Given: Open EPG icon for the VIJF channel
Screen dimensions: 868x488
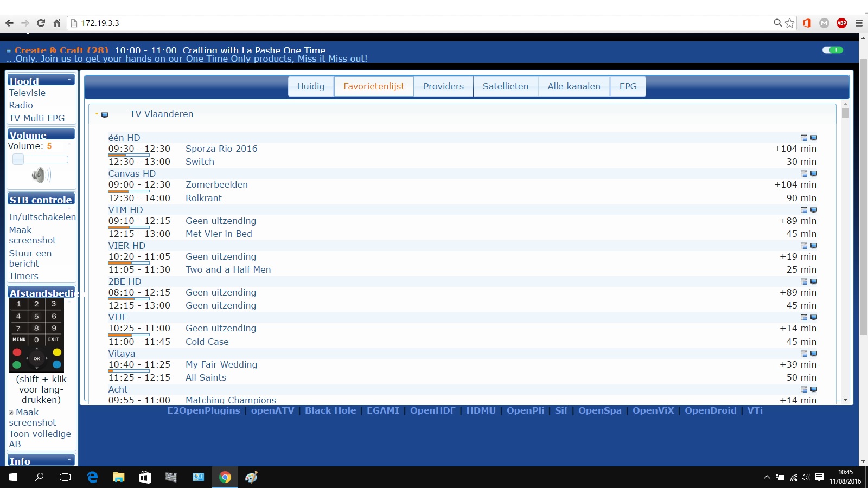Looking at the screenshot, I should point(804,317).
